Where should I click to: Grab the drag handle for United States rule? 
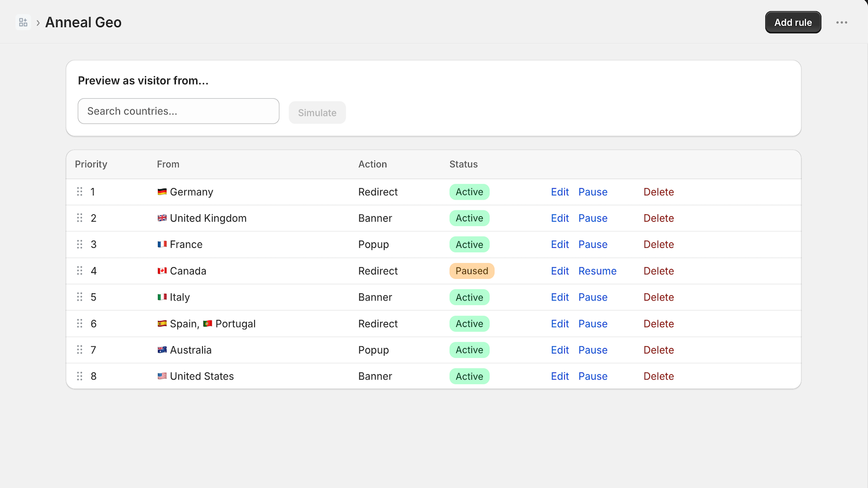[80, 376]
